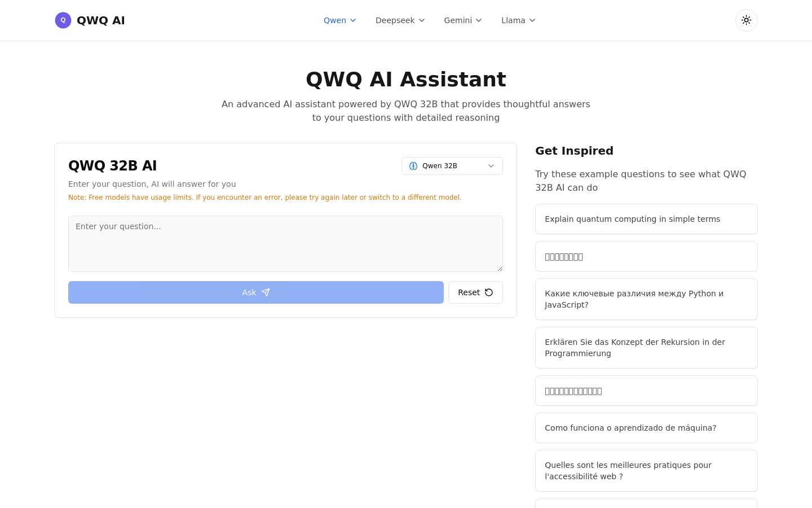Click the usage limits note text
The image size is (812, 508).
[265, 198]
